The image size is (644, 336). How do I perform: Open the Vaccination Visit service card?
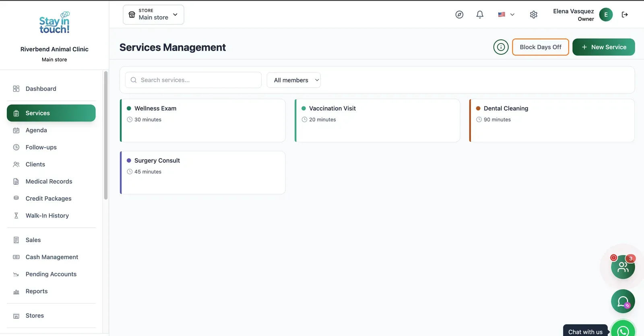point(378,120)
